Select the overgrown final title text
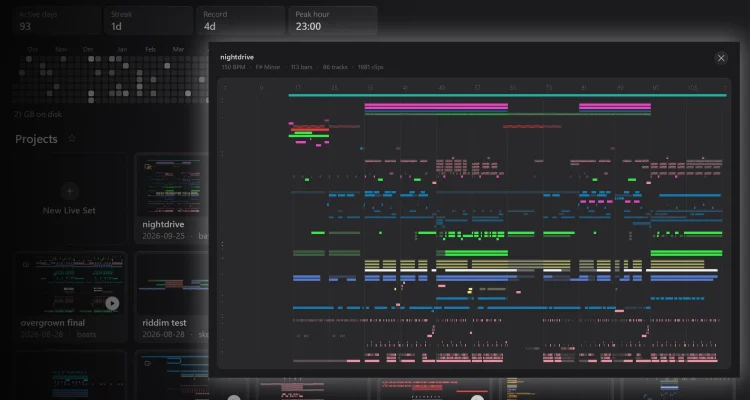The image size is (750, 400). pos(53,322)
